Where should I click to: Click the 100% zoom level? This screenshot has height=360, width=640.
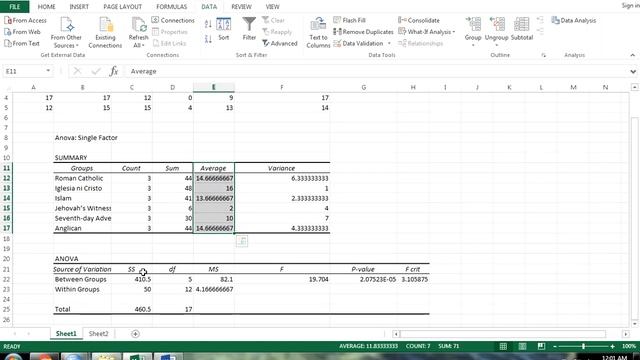[629, 346]
